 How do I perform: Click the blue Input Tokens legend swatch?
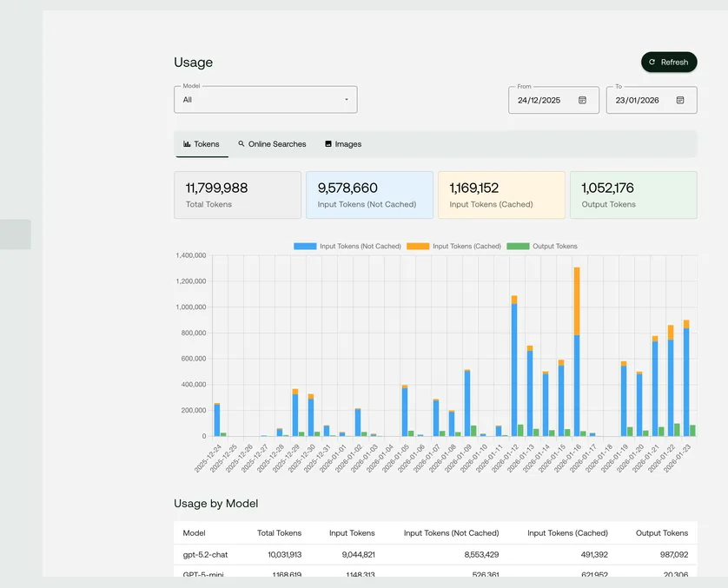point(305,247)
